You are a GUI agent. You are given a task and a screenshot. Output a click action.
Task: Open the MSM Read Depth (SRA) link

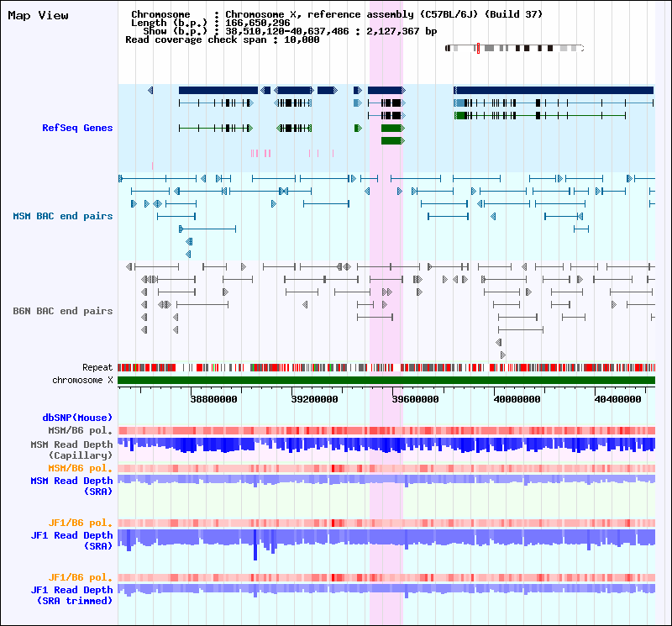point(71,486)
